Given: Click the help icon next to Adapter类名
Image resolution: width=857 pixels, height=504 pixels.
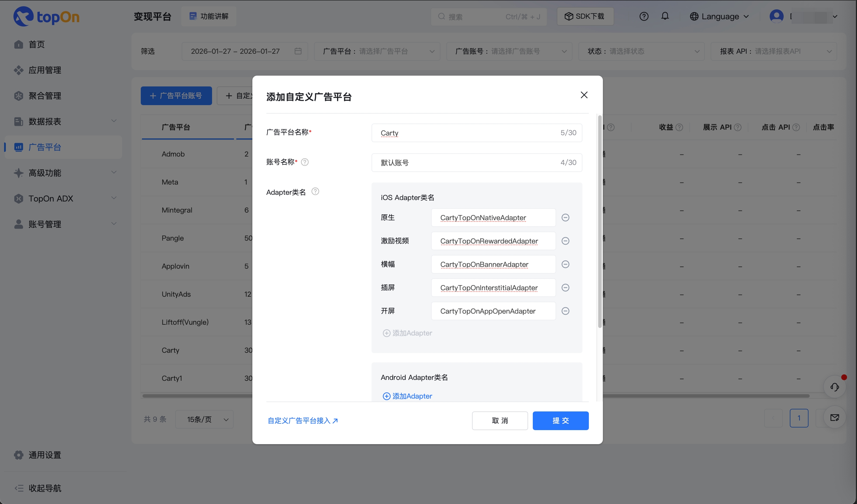Looking at the screenshot, I should click(x=315, y=192).
